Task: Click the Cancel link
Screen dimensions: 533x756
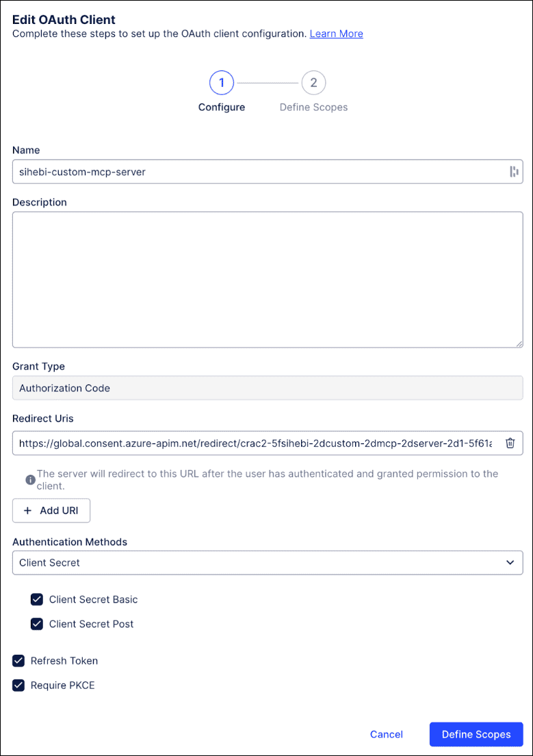Action: (x=386, y=734)
